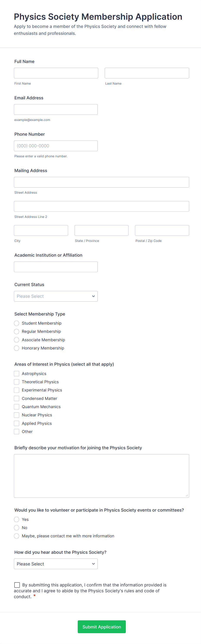The height and width of the screenshot is (644, 201).
Task: Expand the 'How did you hear' dropdown
Action: pyautogui.click(x=56, y=564)
